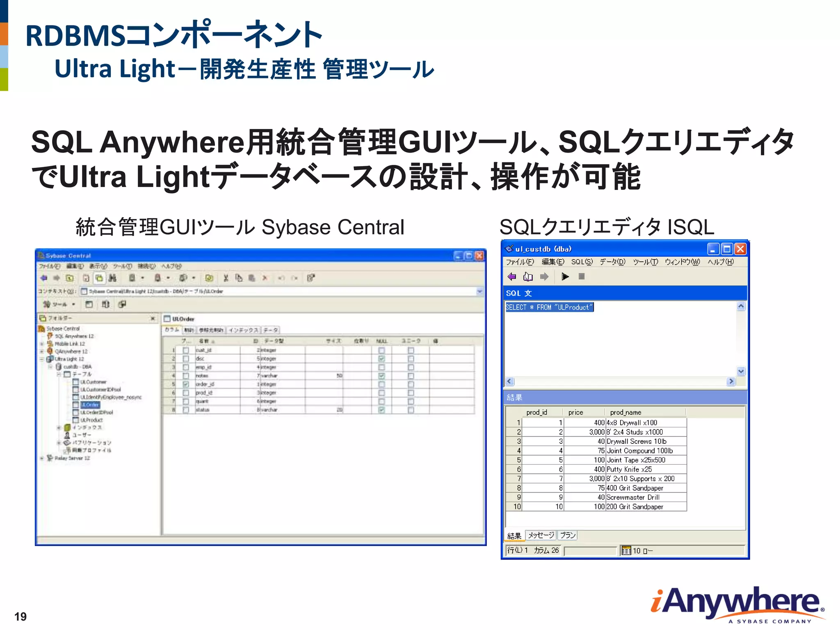Expand the MobiLink 12 tree node
The width and height of the screenshot is (840, 630).
pos(41,344)
